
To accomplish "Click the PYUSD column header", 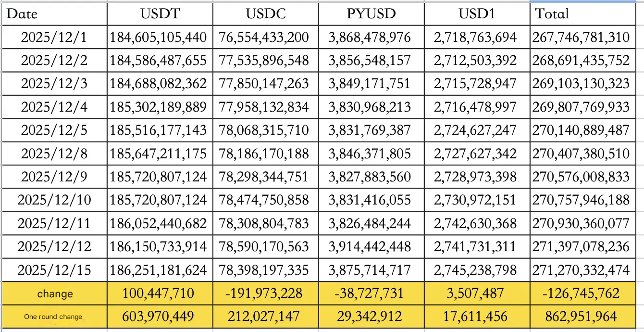I will click(371, 14).
